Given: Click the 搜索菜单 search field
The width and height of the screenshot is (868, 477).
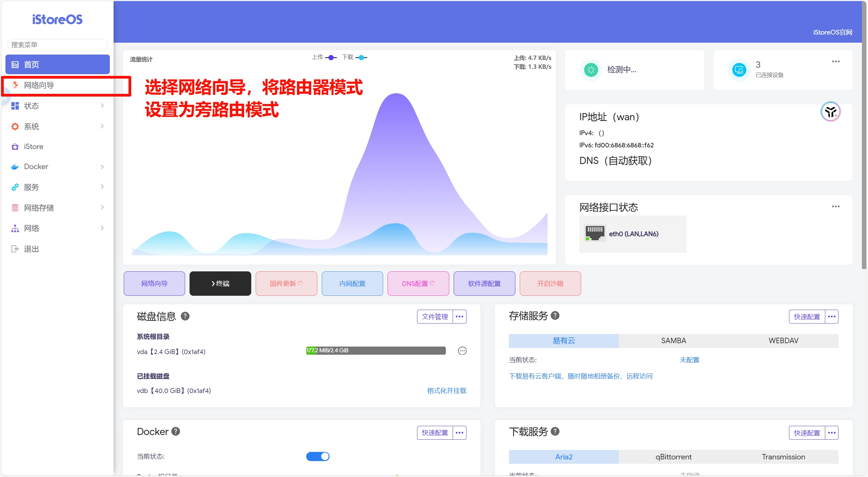Looking at the screenshot, I should pyautogui.click(x=58, y=45).
